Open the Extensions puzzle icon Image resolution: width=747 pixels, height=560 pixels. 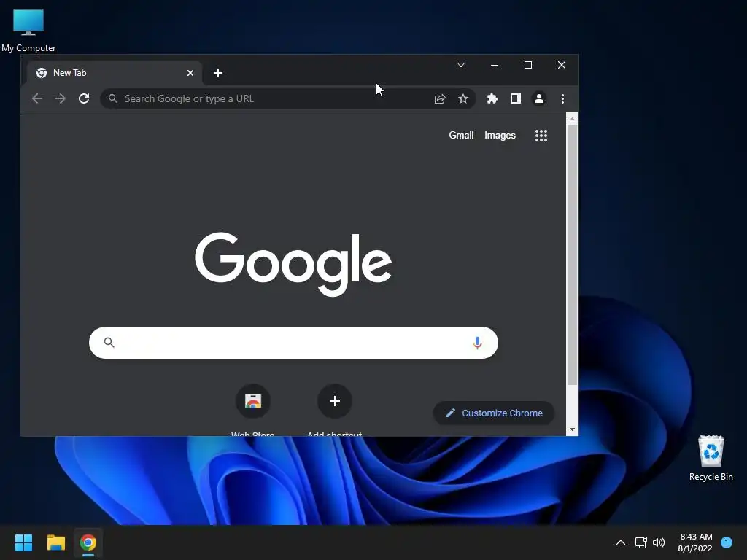[492, 98]
